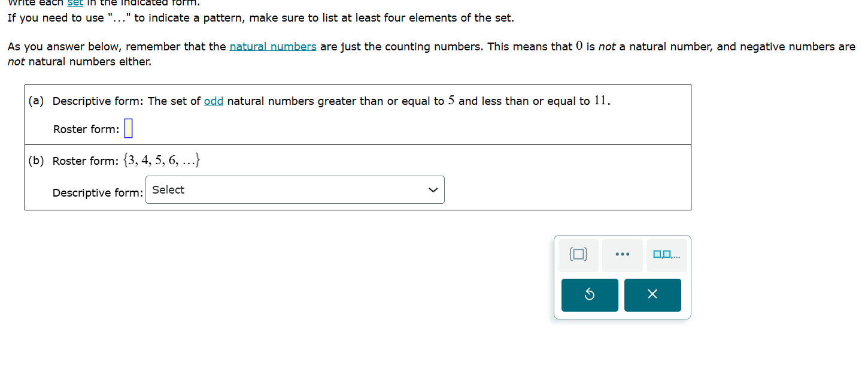The height and width of the screenshot is (377, 868).
Task: Click the chevron arrow on the Select box
Action: 433,189
